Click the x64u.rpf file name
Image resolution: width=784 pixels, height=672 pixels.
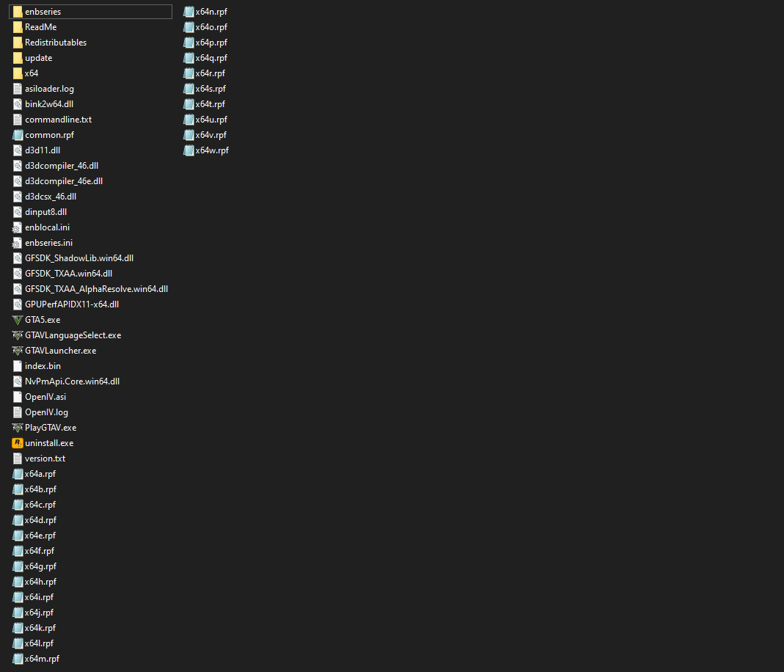211,120
